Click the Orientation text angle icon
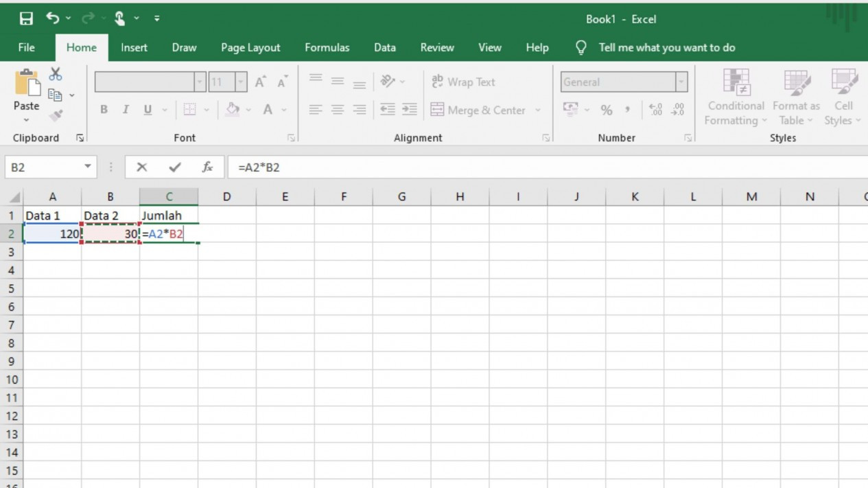868x488 pixels. pos(388,81)
